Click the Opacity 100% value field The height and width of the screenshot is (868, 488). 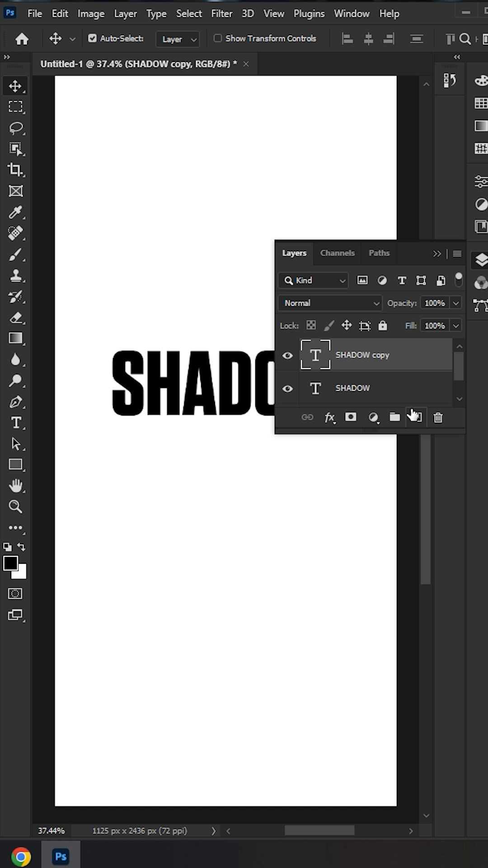click(435, 303)
